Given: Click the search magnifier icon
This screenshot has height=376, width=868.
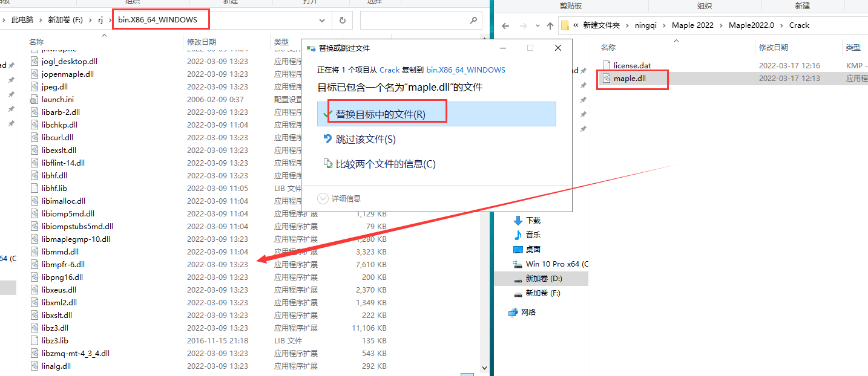Looking at the screenshot, I should click(473, 20).
